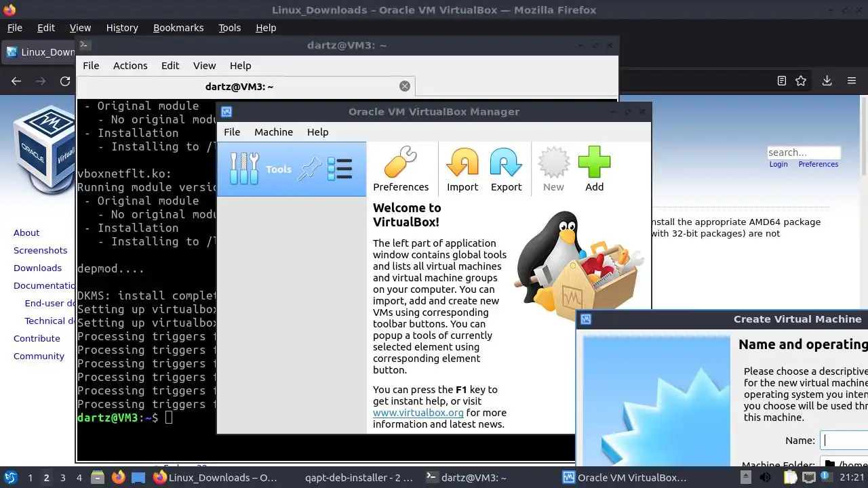The image size is (868, 488).
Task: Click Contribute link on webpage sidebar
Action: (37, 338)
